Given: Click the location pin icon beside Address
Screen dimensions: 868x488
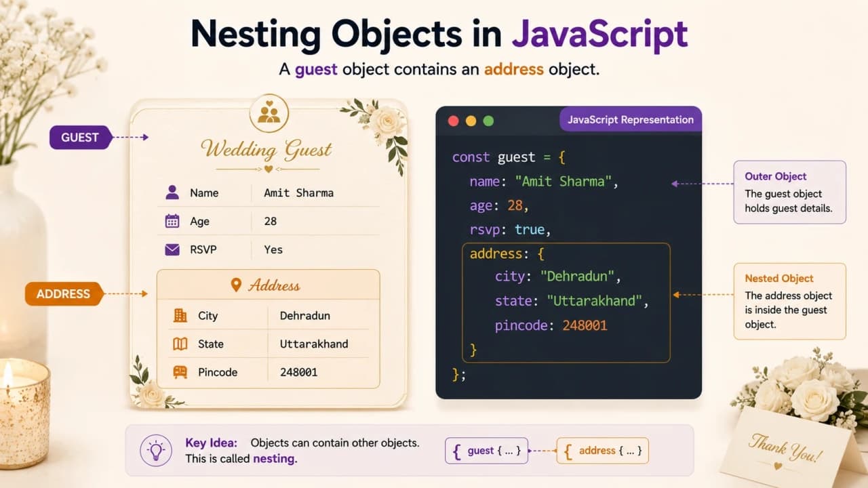Looking at the screenshot, I should coord(236,285).
